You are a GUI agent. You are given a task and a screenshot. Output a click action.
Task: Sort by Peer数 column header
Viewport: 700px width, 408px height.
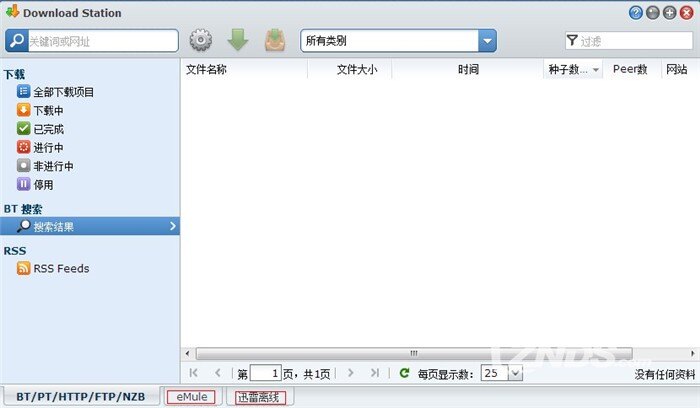coord(631,69)
